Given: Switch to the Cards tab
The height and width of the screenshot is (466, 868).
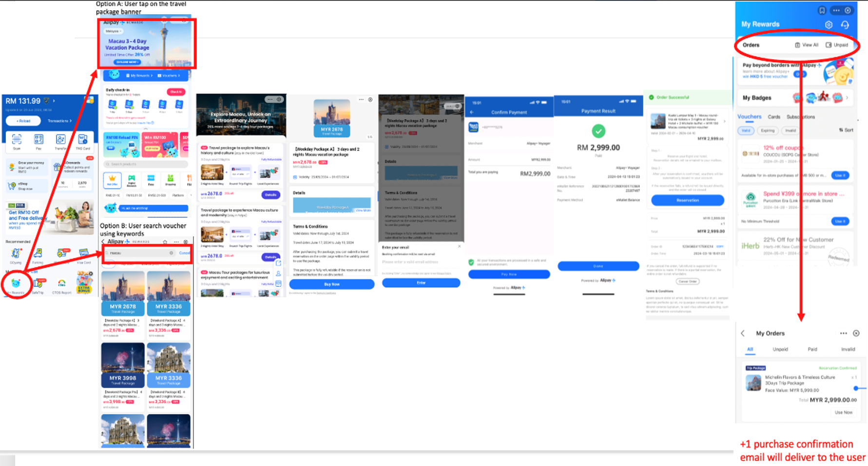Looking at the screenshot, I should [774, 117].
